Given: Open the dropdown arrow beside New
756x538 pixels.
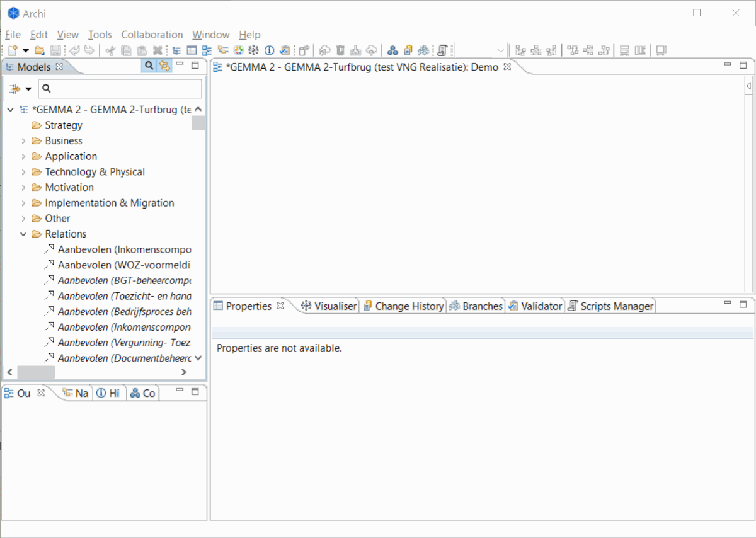Looking at the screenshot, I should [x=26, y=50].
